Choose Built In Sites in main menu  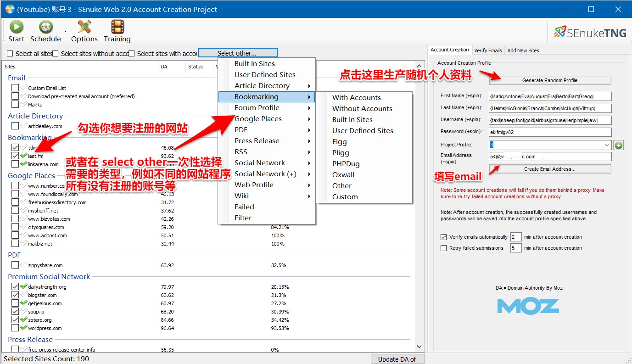pyautogui.click(x=267, y=64)
